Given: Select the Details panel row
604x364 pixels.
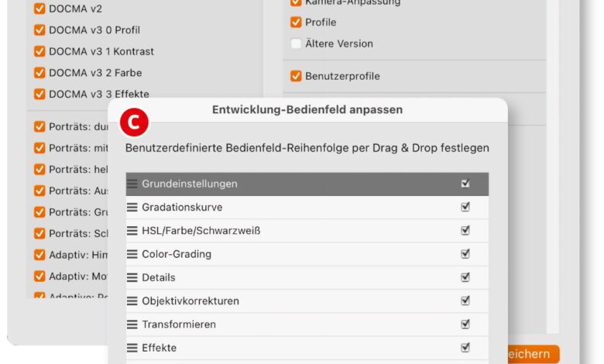Looking at the screenshot, I should pos(294,277).
